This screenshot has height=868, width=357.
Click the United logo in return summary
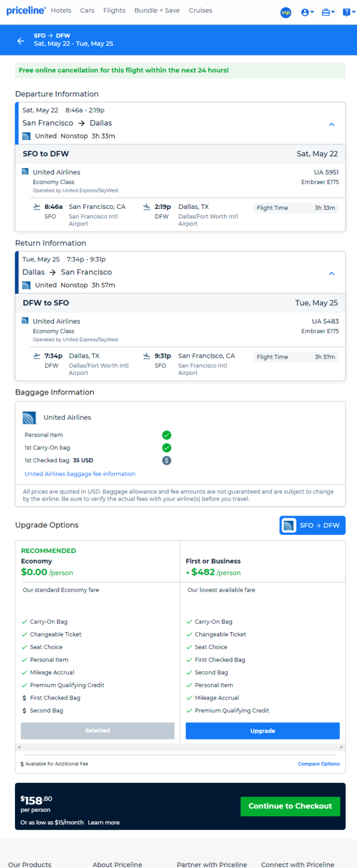click(x=26, y=286)
